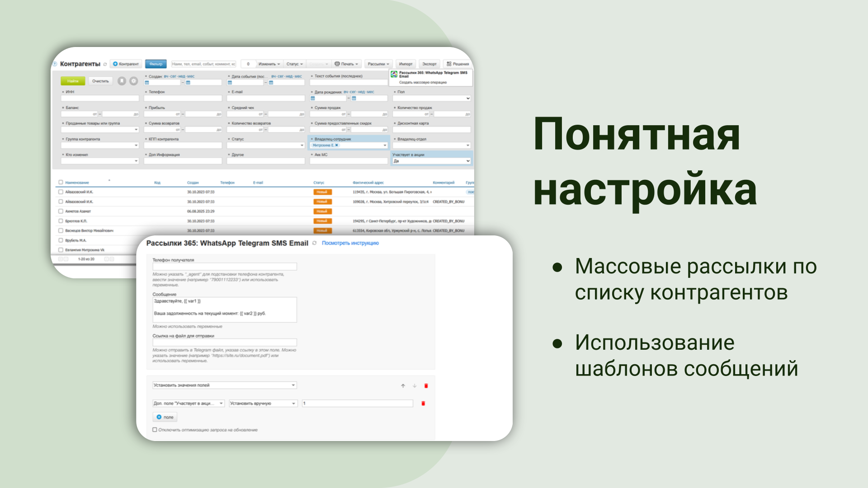Open Установить значения полей action dropdown
Screen dimensions: 868x488
225,385
